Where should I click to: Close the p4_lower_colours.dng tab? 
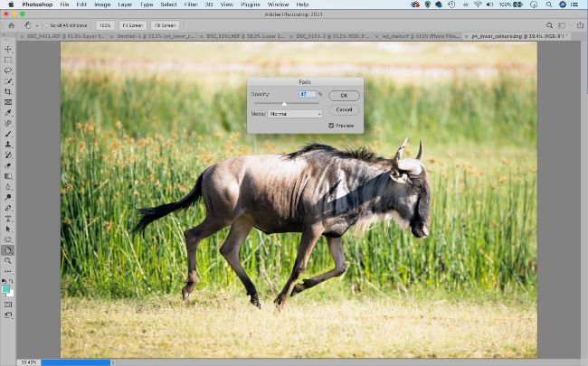[467, 36]
